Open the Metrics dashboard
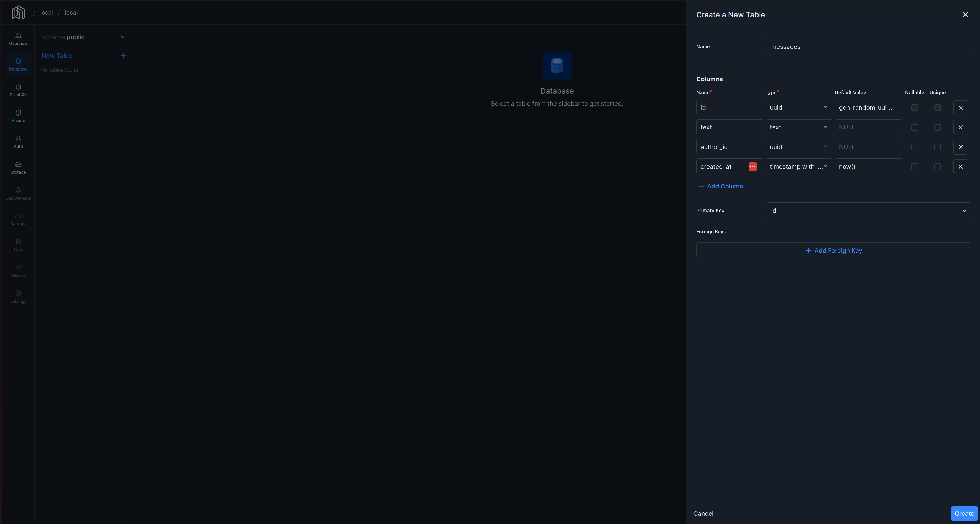 click(x=18, y=271)
